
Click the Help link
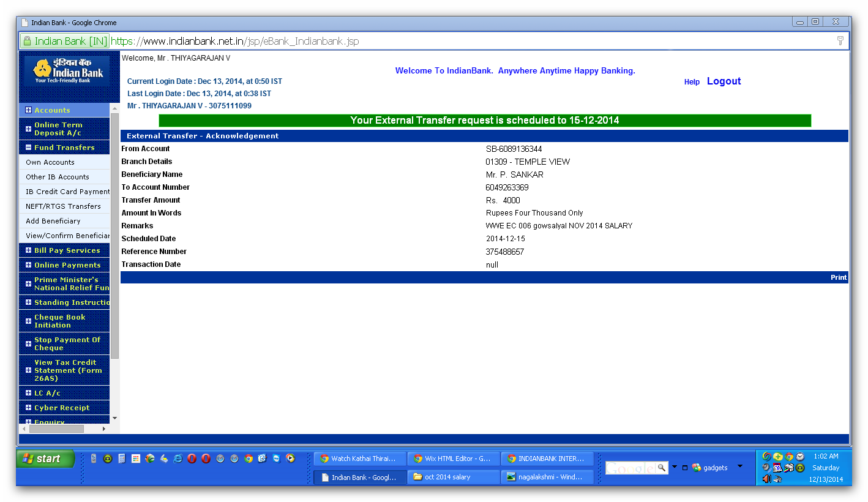[x=692, y=82]
